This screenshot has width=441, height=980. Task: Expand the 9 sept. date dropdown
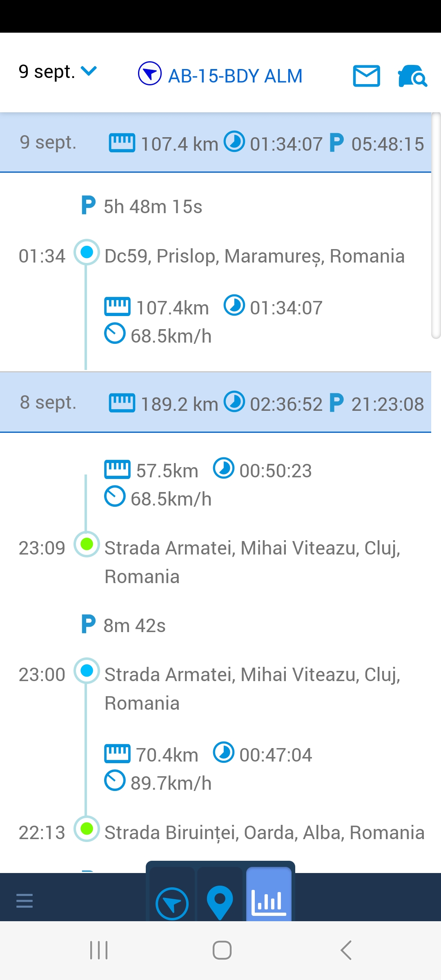click(58, 72)
